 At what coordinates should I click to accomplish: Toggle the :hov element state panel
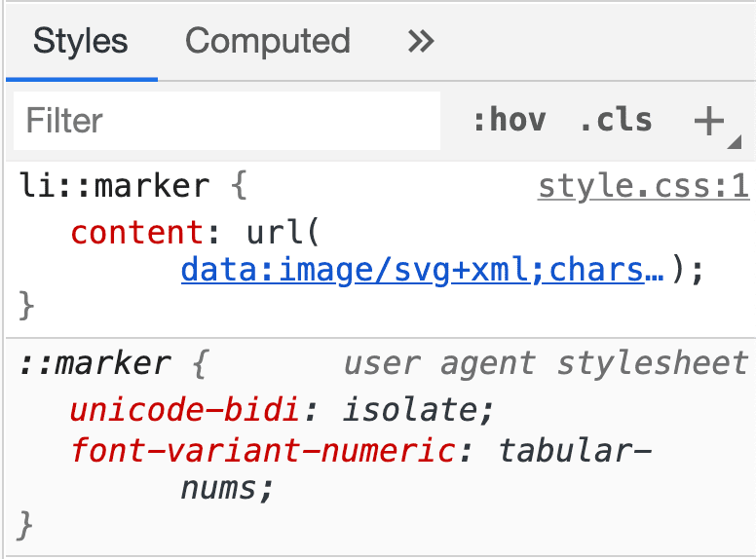(x=508, y=121)
